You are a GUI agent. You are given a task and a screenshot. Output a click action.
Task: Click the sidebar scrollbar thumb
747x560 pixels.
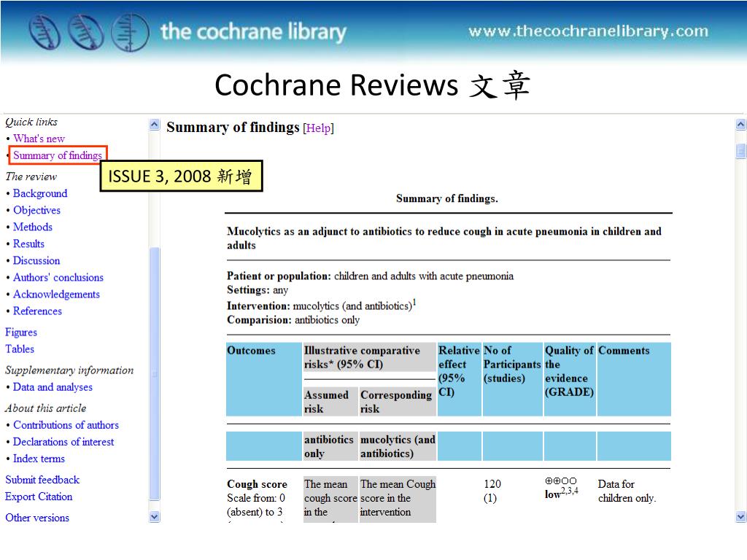(x=155, y=374)
